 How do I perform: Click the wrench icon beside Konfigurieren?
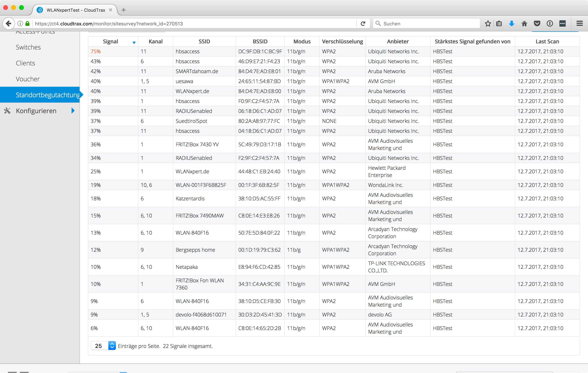7,111
